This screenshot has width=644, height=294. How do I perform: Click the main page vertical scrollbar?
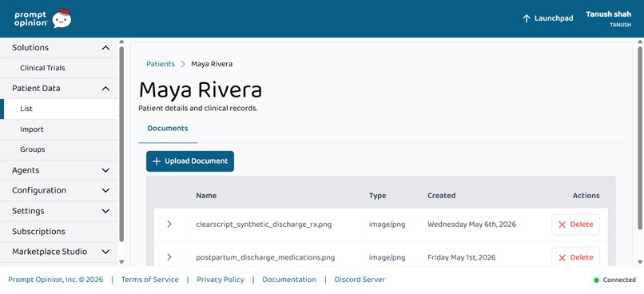[x=640, y=137]
